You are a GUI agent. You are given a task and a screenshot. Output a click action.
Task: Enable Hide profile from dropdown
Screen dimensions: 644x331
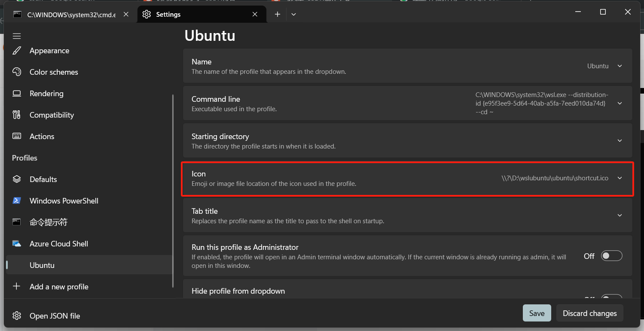(611, 298)
